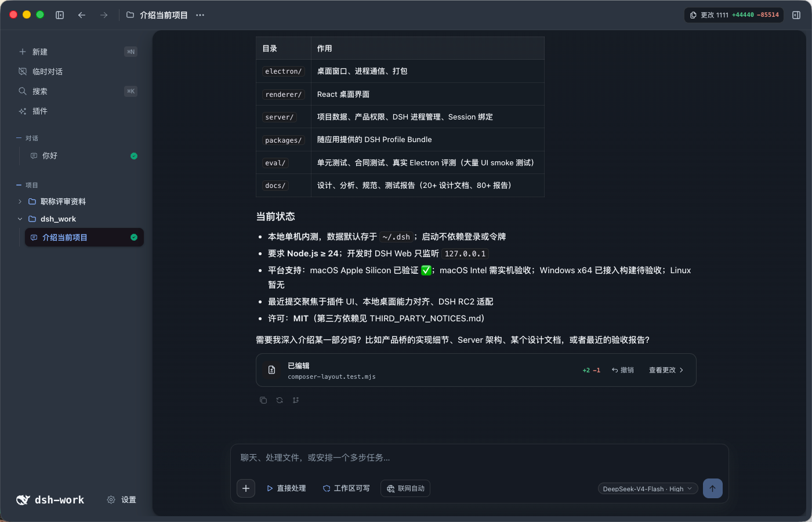Click green status check beside 介绍当前项目
Screen dimensions: 812x522
click(134, 237)
